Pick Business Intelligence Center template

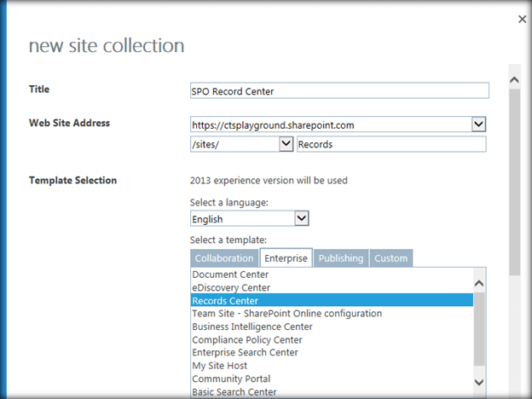(252, 327)
